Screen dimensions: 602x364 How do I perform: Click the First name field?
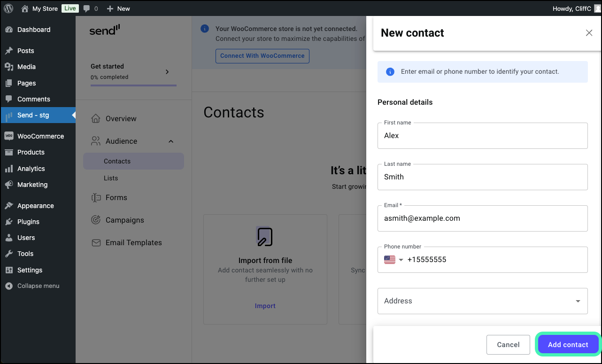pyautogui.click(x=483, y=136)
